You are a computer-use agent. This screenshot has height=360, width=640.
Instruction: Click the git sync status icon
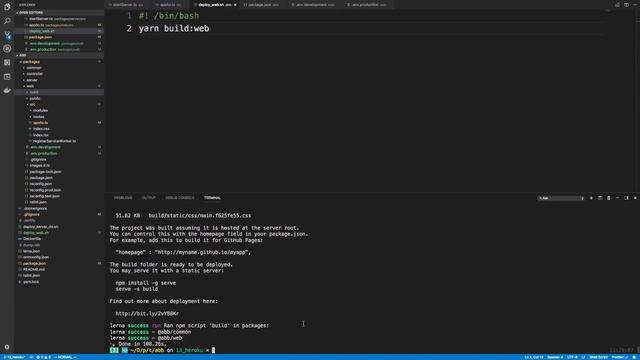31,357
